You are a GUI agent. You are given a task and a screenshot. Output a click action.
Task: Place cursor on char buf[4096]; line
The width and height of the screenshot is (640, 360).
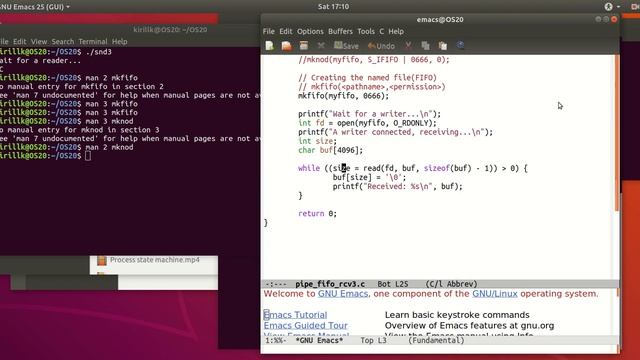(x=330, y=150)
